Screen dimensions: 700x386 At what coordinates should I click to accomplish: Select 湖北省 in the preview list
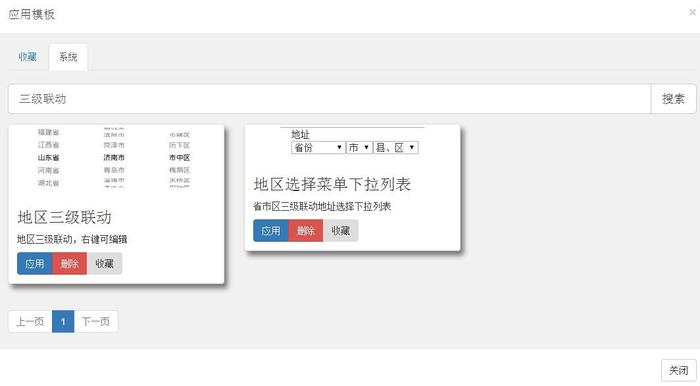pyautogui.click(x=48, y=183)
